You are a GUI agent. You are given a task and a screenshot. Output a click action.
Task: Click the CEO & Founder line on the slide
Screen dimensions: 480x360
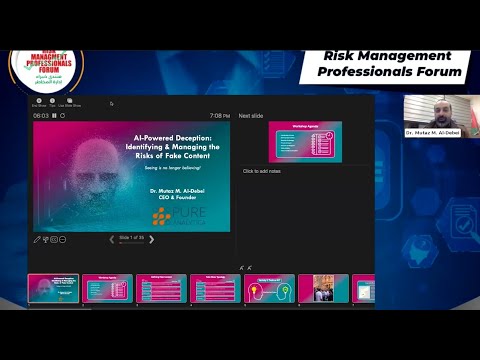177,197
